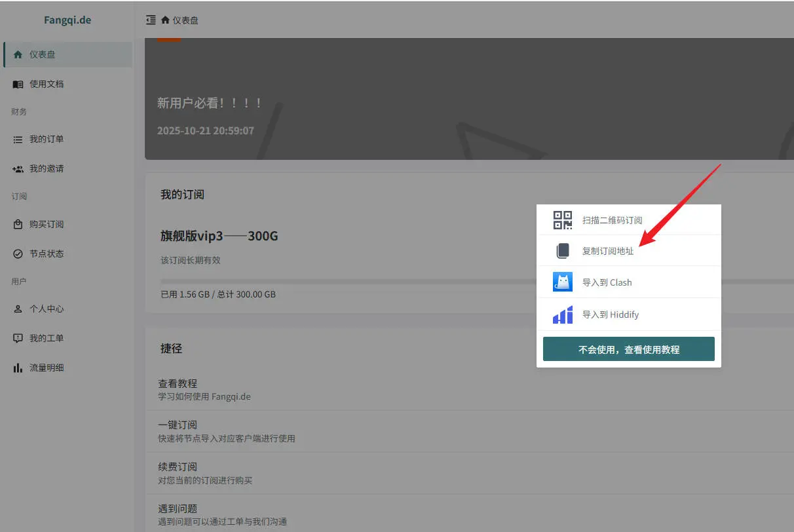The image size is (794, 532).
Task: Click the 订阅 sidebar group label
Action: coord(19,197)
